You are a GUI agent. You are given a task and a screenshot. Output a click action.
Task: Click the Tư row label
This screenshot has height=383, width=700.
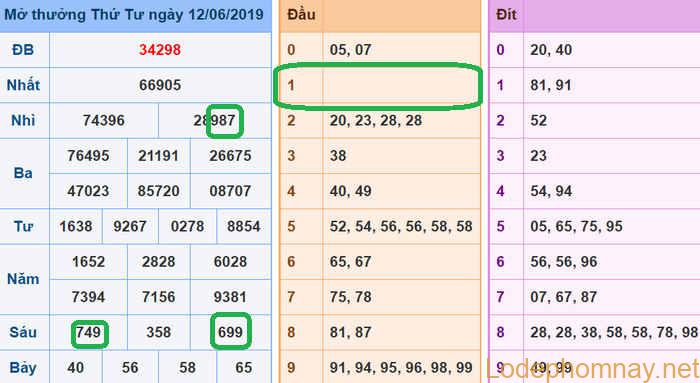point(23,226)
